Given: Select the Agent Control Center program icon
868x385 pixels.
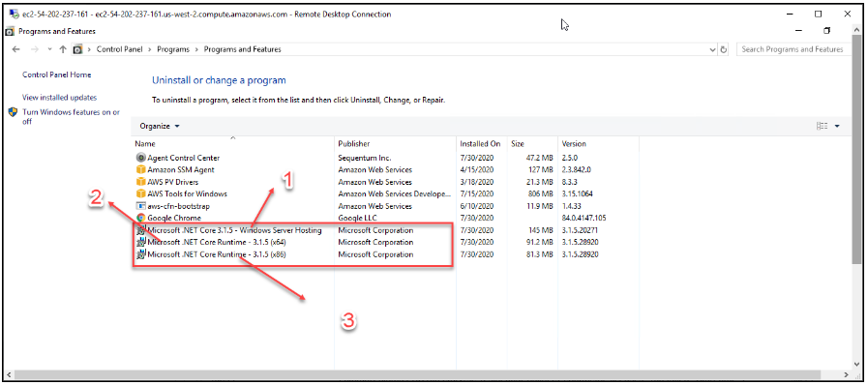Looking at the screenshot, I should point(140,158).
